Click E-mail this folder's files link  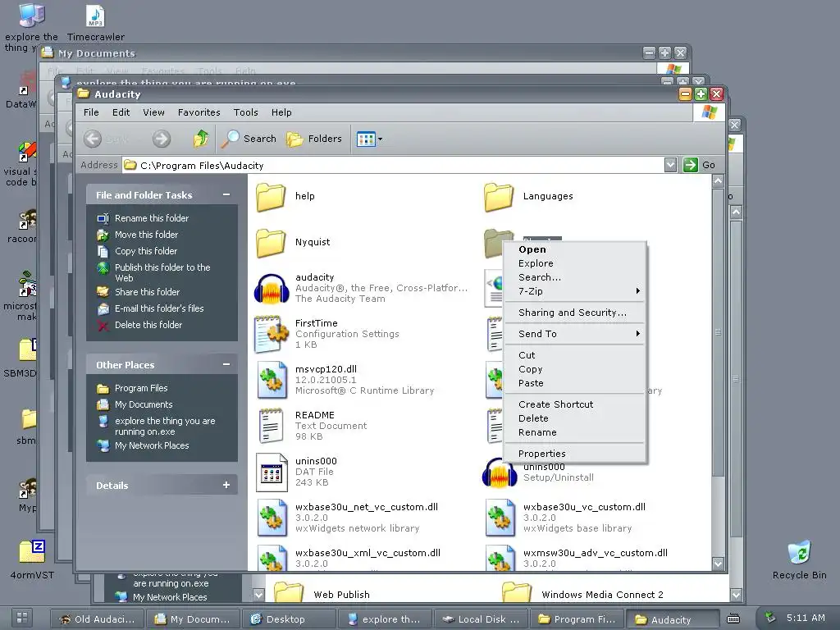159,308
